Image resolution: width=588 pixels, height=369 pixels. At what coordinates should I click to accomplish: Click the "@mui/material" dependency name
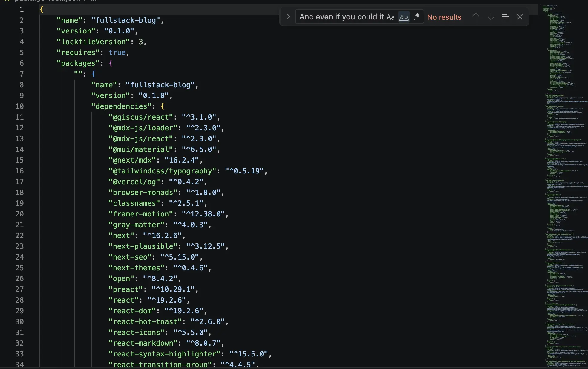click(141, 149)
